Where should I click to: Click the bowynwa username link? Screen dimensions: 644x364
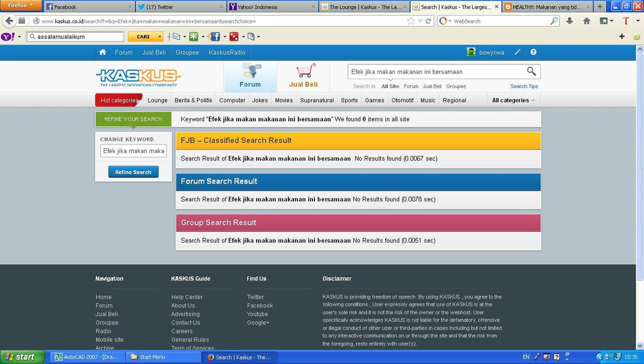(x=492, y=52)
